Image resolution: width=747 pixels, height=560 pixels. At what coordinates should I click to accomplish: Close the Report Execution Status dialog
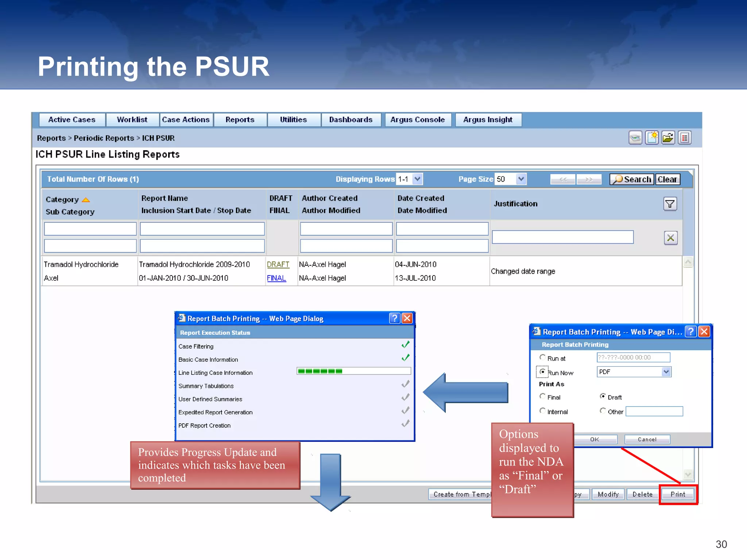(407, 318)
